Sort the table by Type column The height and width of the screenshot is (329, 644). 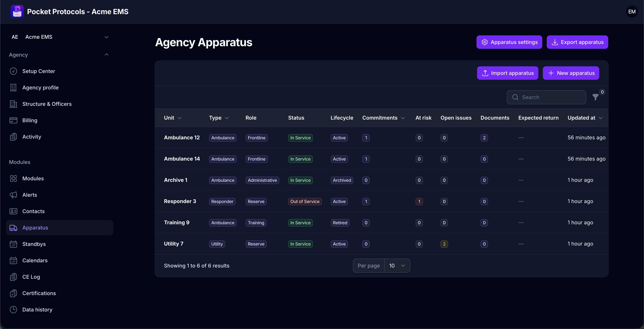pyautogui.click(x=219, y=118)
